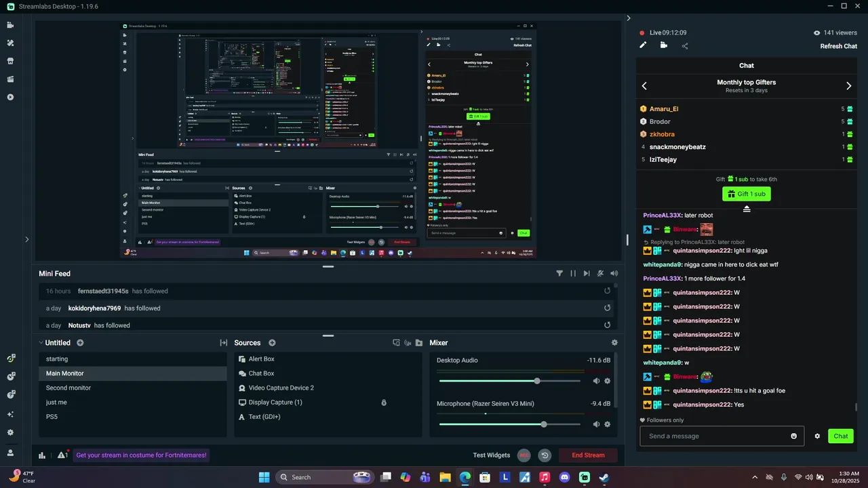
Task: Open Settings gear in the left sidebar
Action: [10, 432]
